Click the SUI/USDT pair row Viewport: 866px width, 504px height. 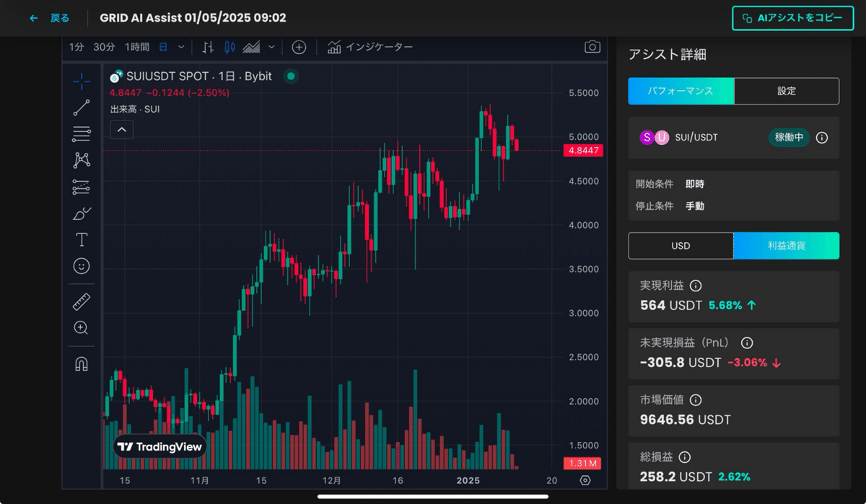[734, 137]
